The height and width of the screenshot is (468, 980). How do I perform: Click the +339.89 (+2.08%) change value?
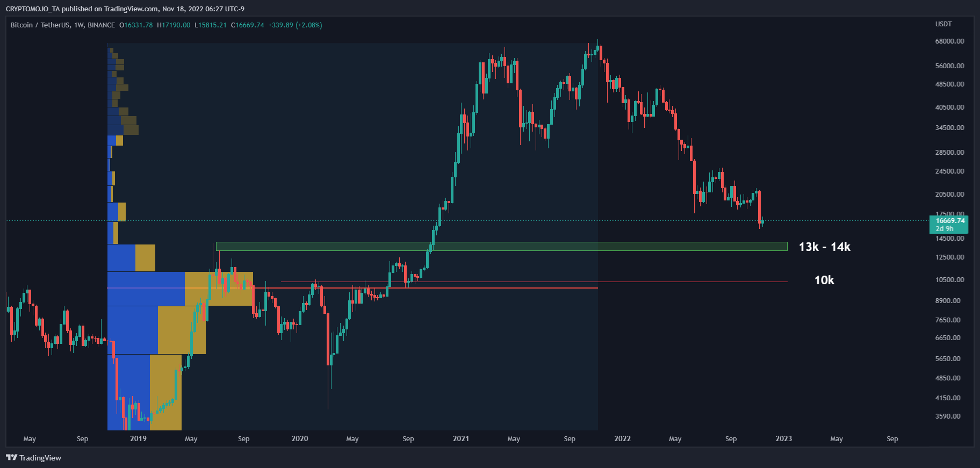pyautogui.click(x=295, y=25)
